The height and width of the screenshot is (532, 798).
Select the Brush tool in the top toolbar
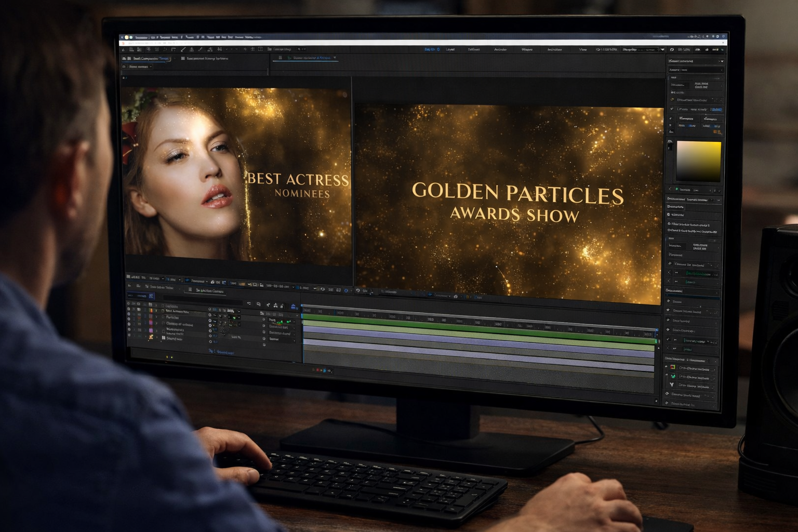[183, 49]
